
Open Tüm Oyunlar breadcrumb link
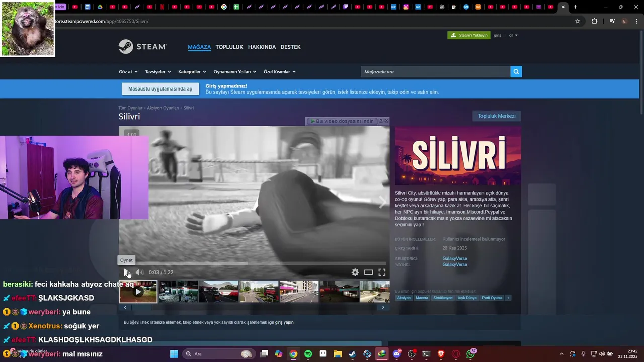(130, 108)
